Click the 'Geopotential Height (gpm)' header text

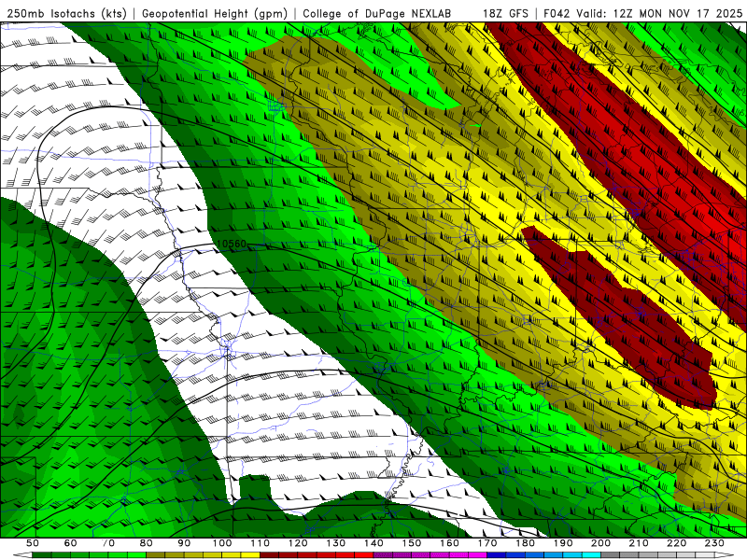click(x=215, y=13)
